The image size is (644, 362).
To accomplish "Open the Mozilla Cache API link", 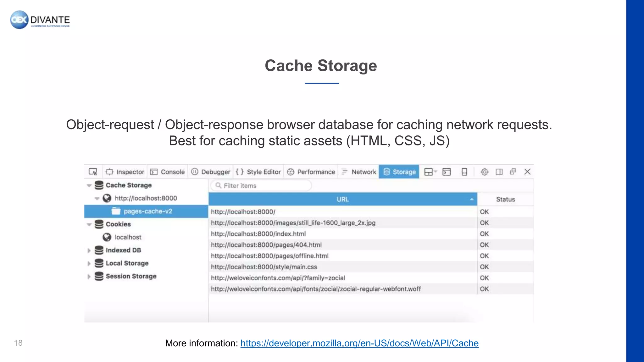I will [x=359, y=343].
